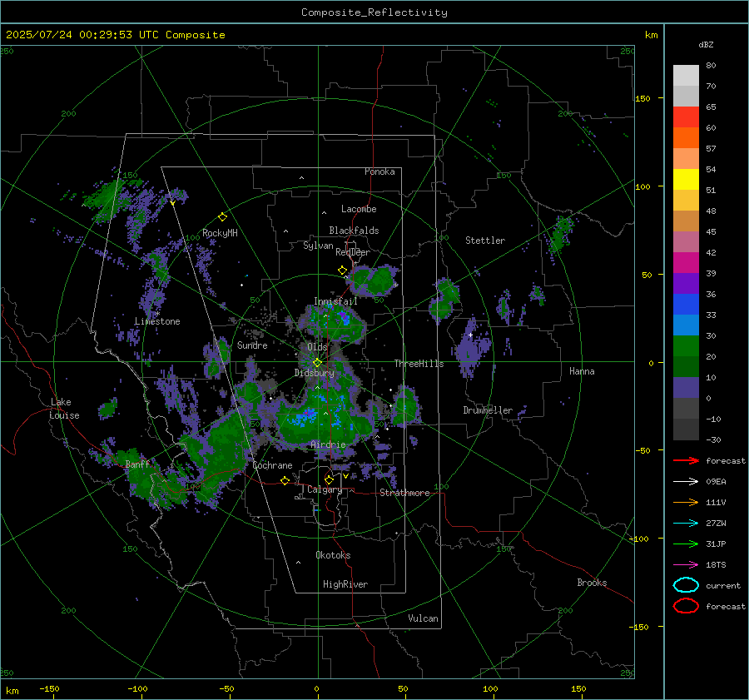Screen dimensions: 749x700
Task: Click the yellow diamond marker above Calgary
Action: pyautogui.click(x=329, y=479)
